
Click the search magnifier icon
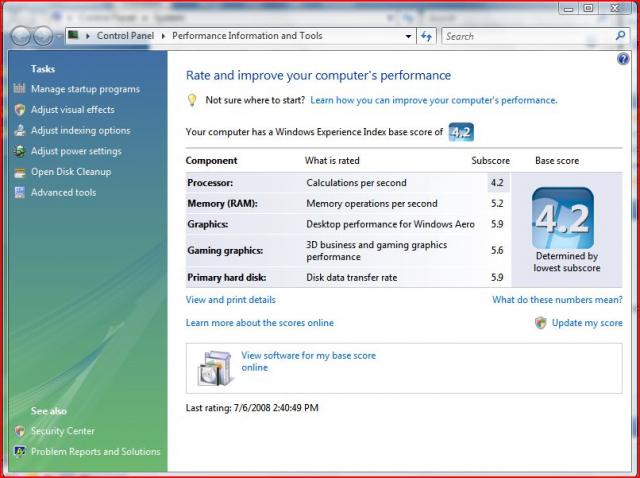point(620,36)
